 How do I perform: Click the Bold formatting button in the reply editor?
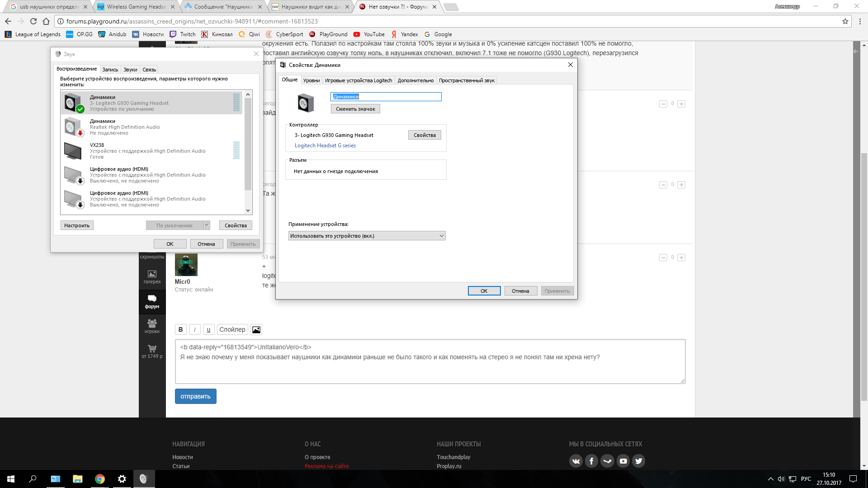click(x=180, y=329)
